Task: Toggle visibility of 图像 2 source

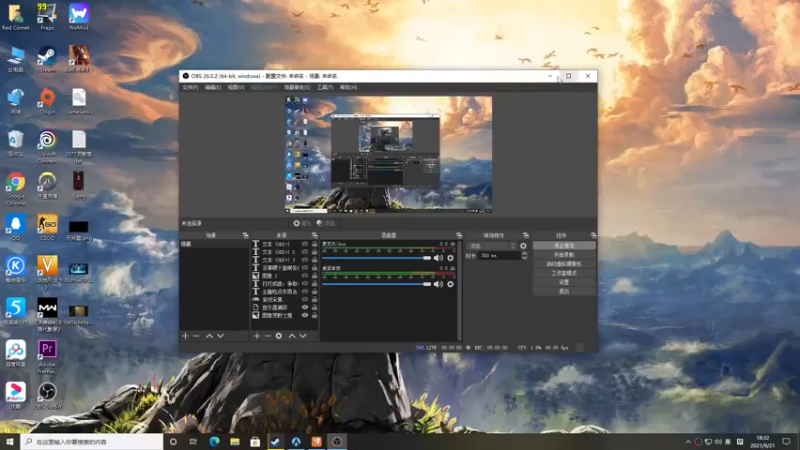Action: [x=305, y=276]
